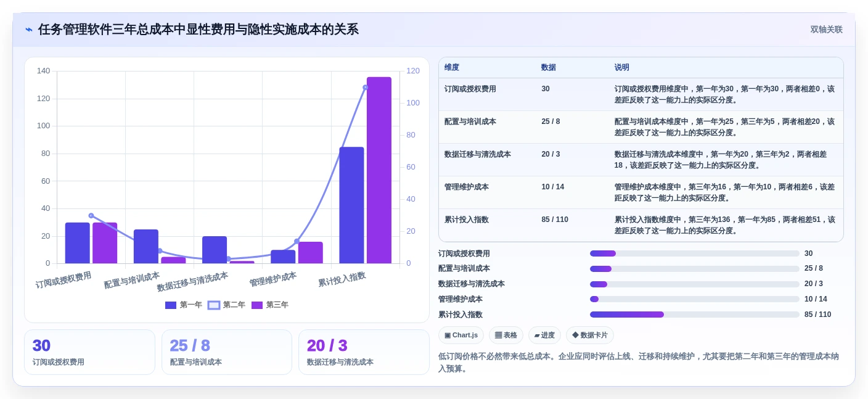Click the 配置与培训成本 progress bar
868x399 pixels.
[x=695, y=268]
